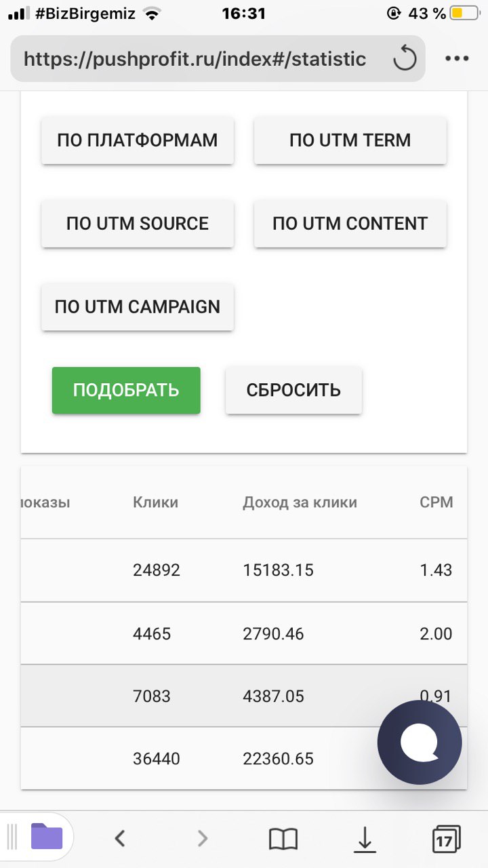The width and height of the screenshot is (488, 868).
Task: Select the ПО UTM TERM filter
Action: (350, 140)
